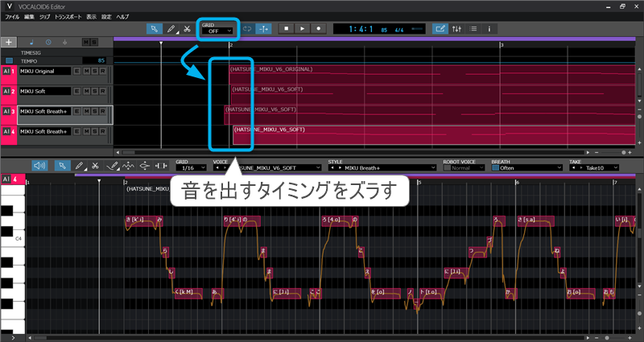Select the pitch curve drawing tool
Image resolution: width=644 pixels, height=342 pixels.
click(112, 166)
